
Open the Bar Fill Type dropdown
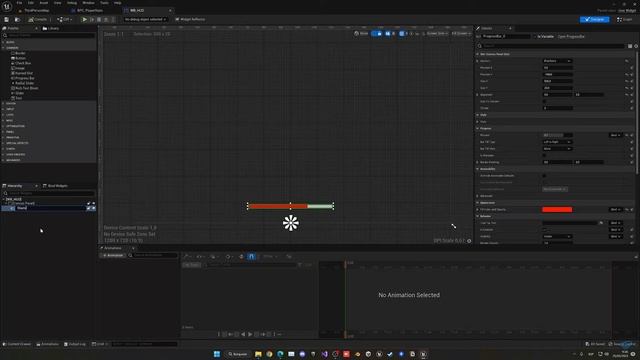coord(557,142)
